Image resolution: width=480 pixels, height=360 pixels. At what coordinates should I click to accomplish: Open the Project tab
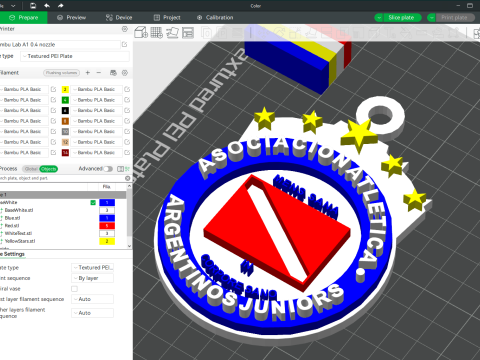pos(167,18)
